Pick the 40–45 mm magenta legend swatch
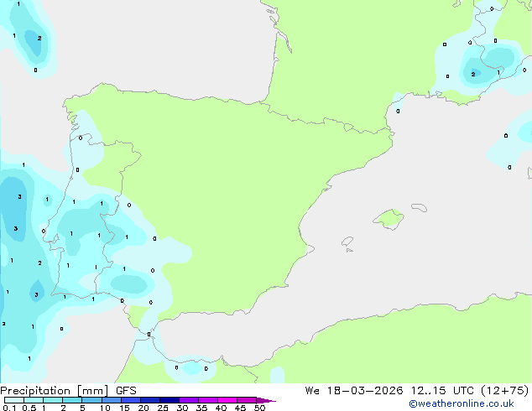Image resolution: width=532 pixels, height=411 pixels. [227, 400]
